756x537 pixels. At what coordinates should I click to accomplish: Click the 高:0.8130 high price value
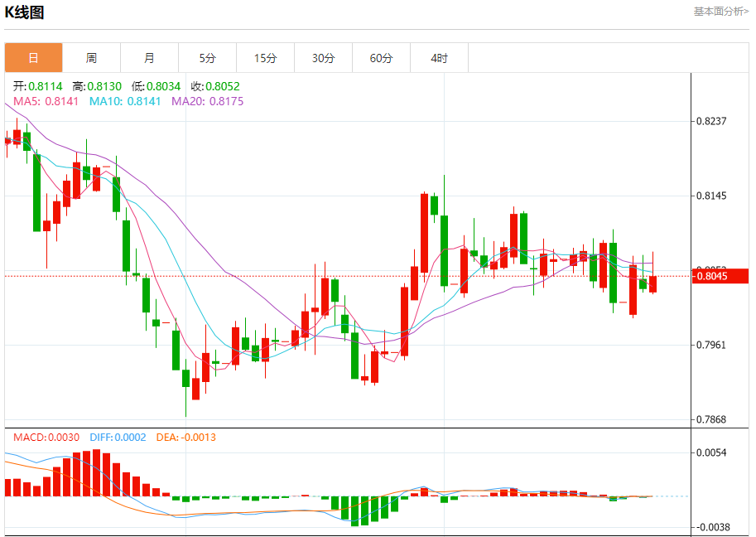click(x=97, y=86)
